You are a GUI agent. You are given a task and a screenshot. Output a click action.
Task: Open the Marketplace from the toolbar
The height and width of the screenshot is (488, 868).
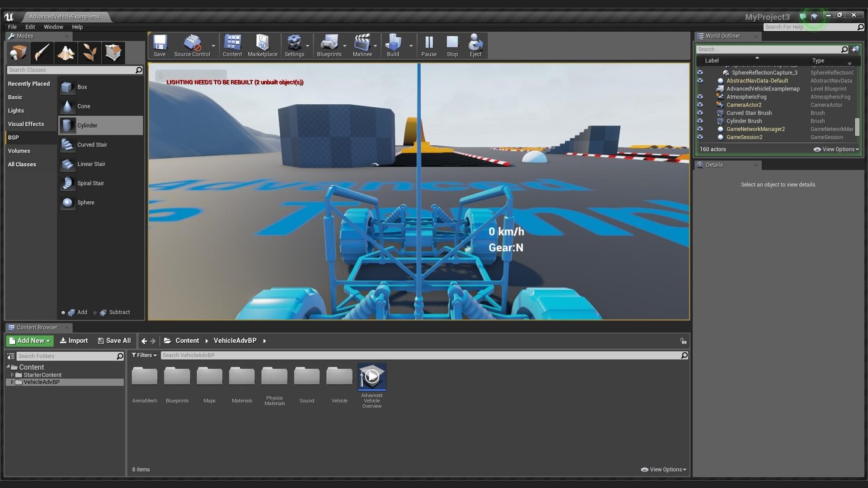click(x=262, y=45)
